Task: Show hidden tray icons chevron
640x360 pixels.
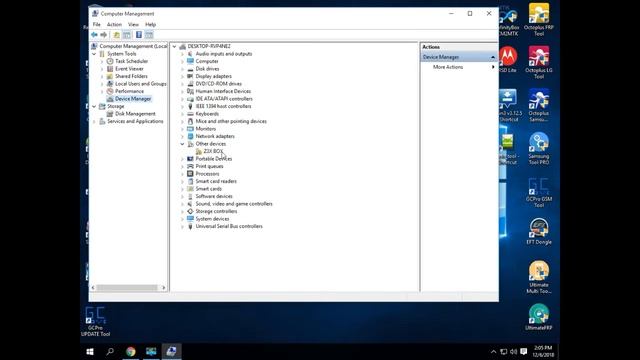Action: click(493, 351)
